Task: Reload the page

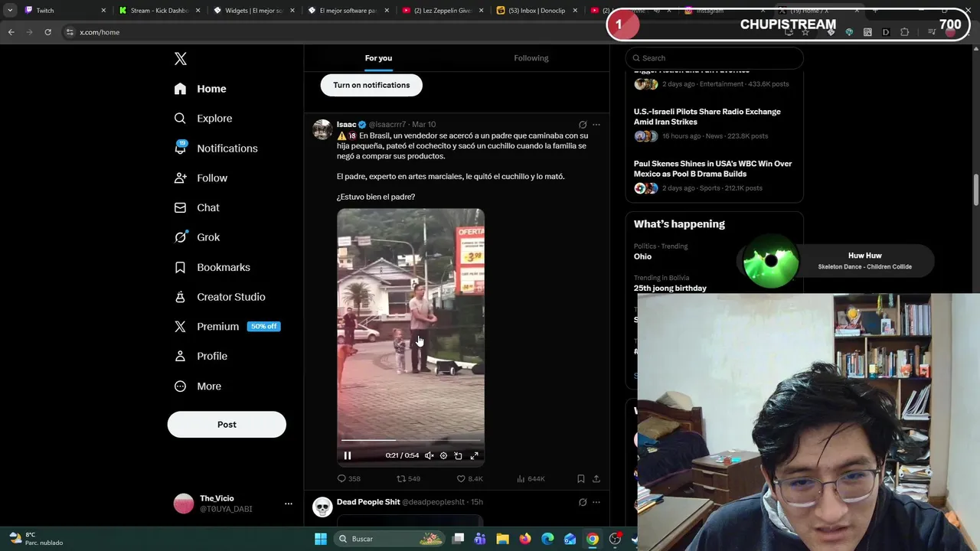Action: point(47,32)
